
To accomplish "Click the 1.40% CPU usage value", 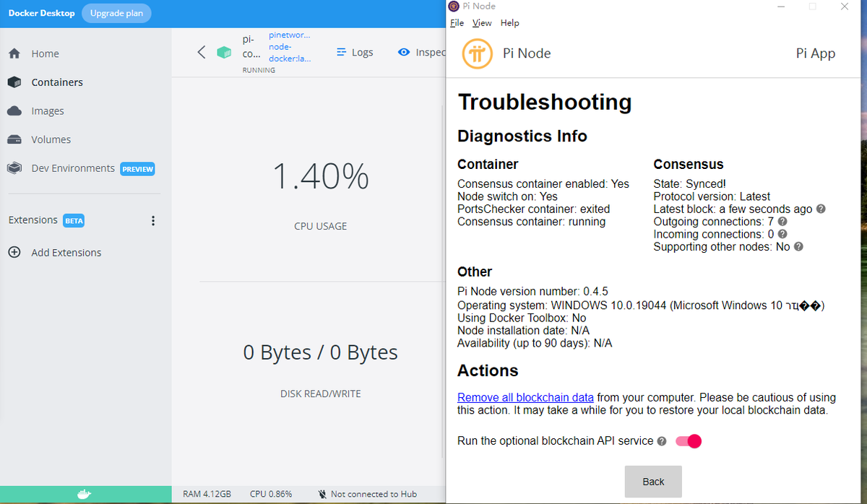I will (321, 177).
